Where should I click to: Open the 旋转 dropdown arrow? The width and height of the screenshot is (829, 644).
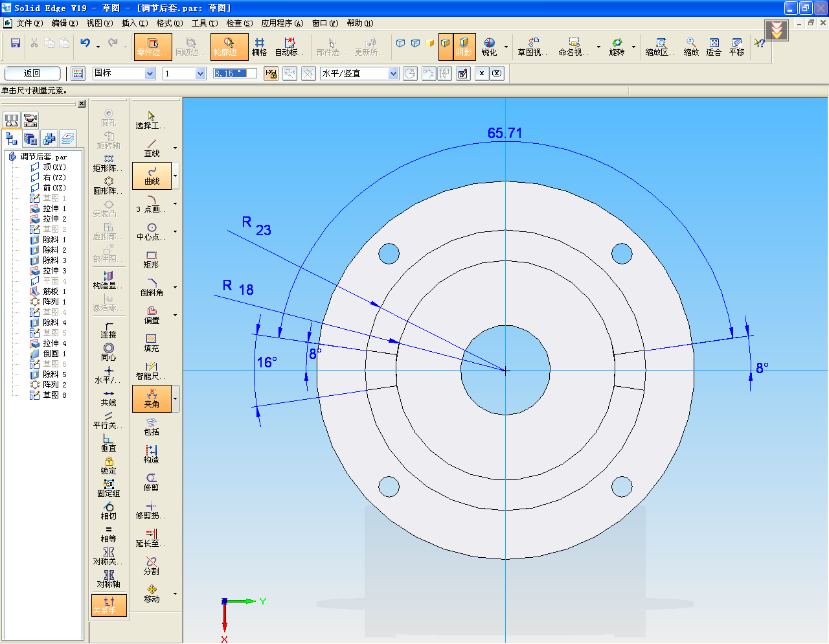point(633,47)
